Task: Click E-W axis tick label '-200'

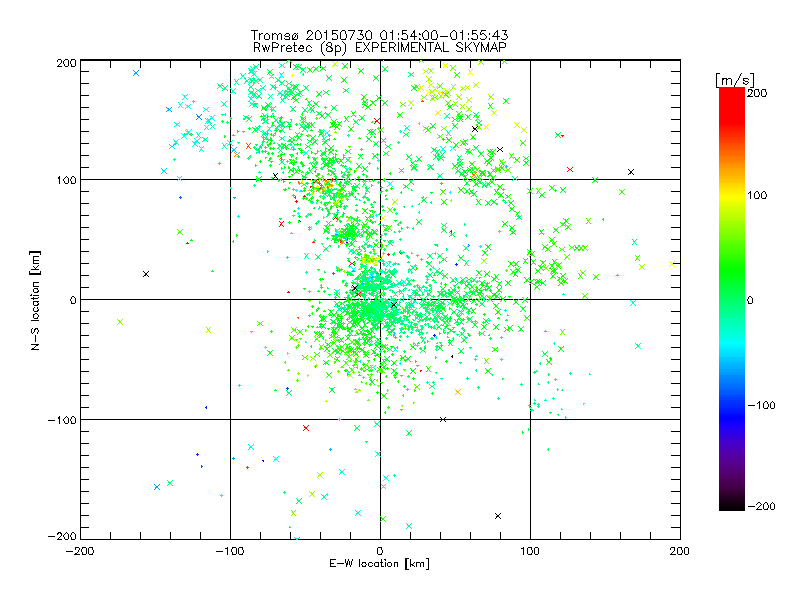Action: 80,551
